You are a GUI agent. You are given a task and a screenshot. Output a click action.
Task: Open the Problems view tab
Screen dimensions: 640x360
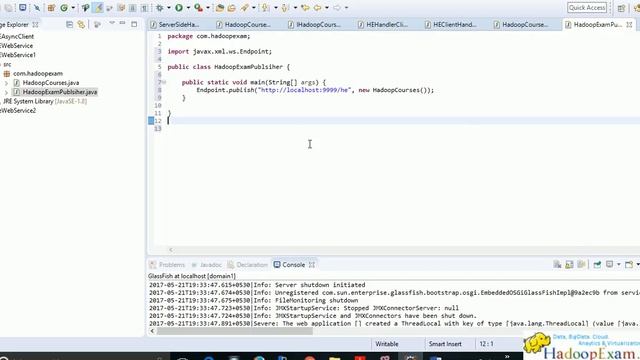[167, 264]
